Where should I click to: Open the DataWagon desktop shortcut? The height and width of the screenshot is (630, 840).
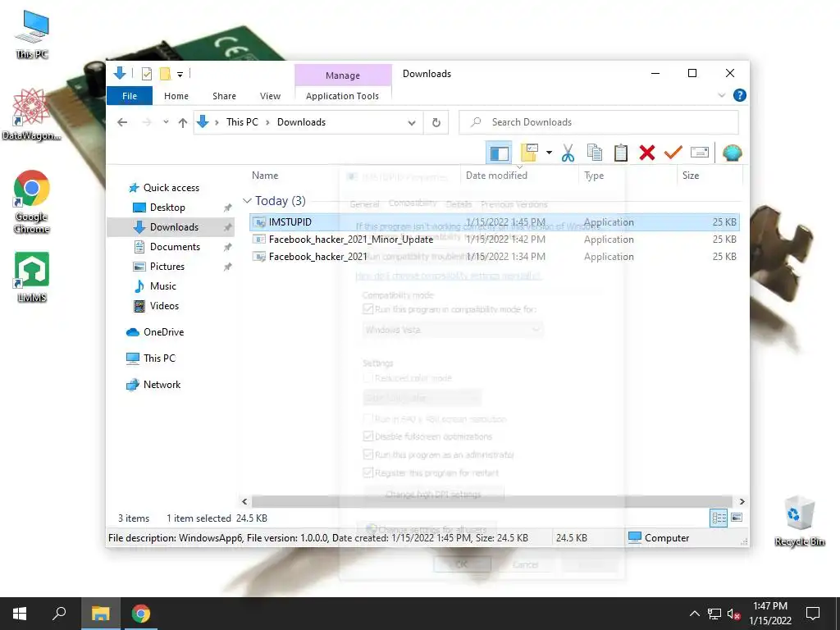click(x=32, y=115)
